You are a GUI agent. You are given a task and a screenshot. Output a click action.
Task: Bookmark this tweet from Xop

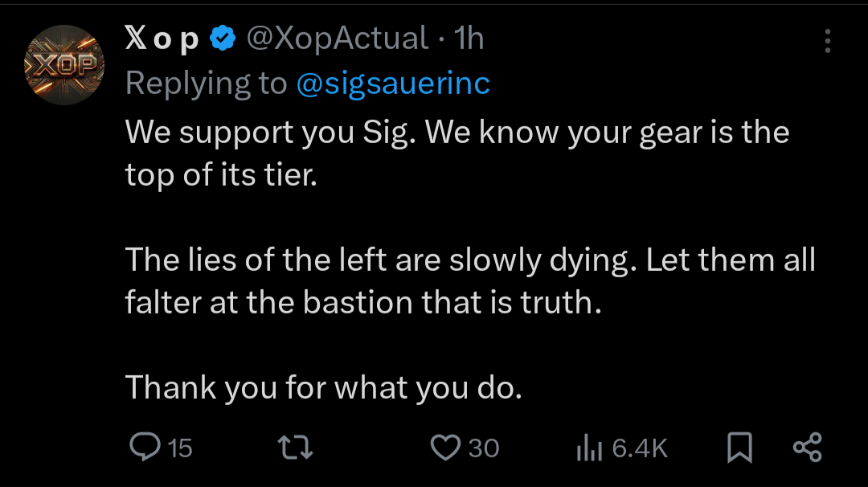739,448
